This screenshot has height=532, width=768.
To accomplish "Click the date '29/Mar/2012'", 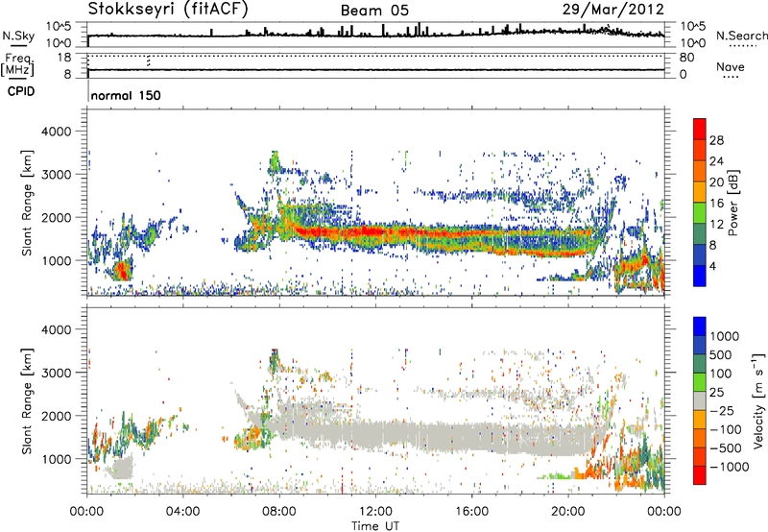I will click(613, 10).
